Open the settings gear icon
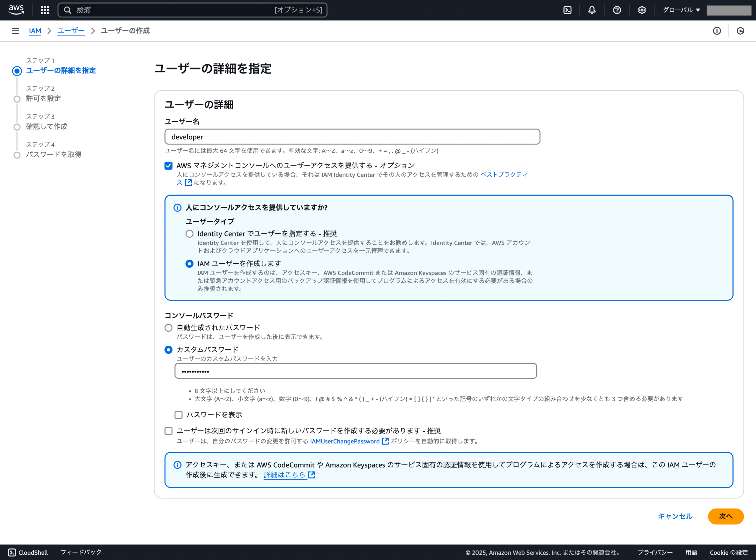This screenshot has height=560, width=756. 641,10
